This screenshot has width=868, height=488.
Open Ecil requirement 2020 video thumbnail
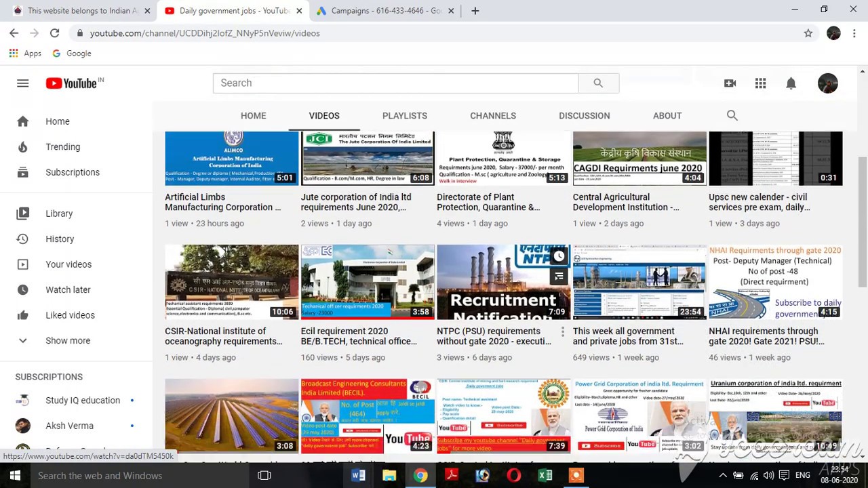[368, 282]
